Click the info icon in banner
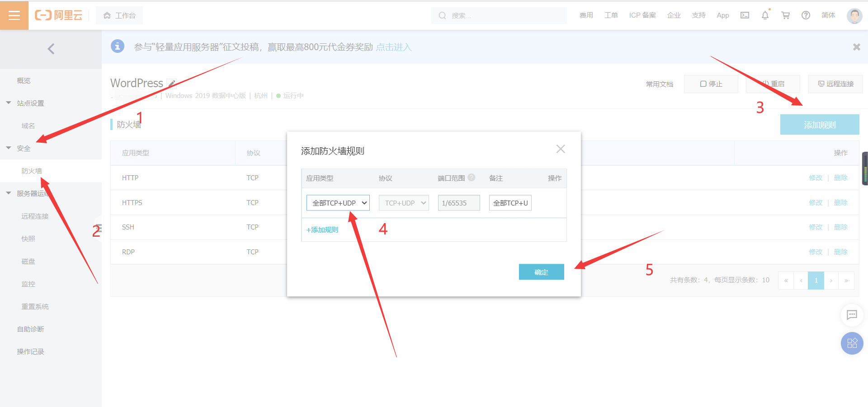The width and height of the screenshot is (868, 407). (118, 46)
